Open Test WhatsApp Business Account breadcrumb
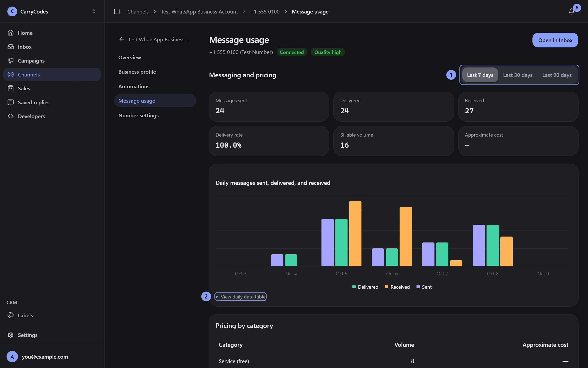This screenshot has width=588, height=368. pyautogui.click(x=199, y=11)
